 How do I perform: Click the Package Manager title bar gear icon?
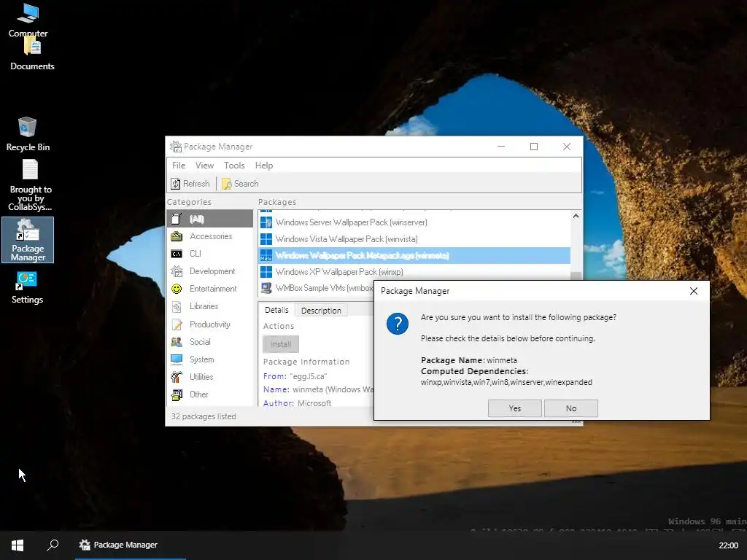(176, 146)
